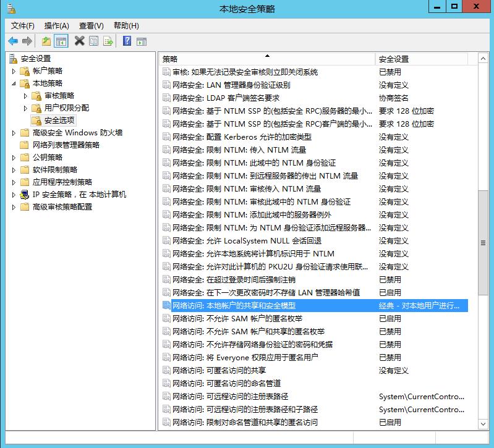Click the 帐户策略 folder icon

(25, 71)
